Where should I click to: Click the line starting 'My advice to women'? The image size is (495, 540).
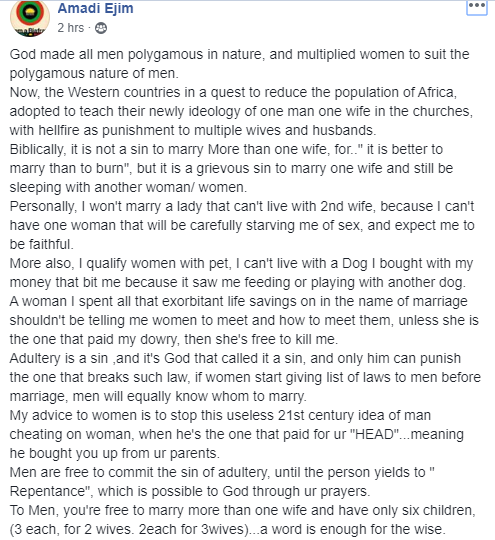220,415
